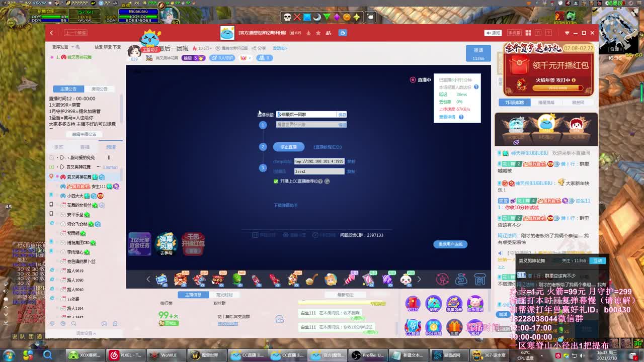Click 编辑主播公告 button

coord(84,134)
